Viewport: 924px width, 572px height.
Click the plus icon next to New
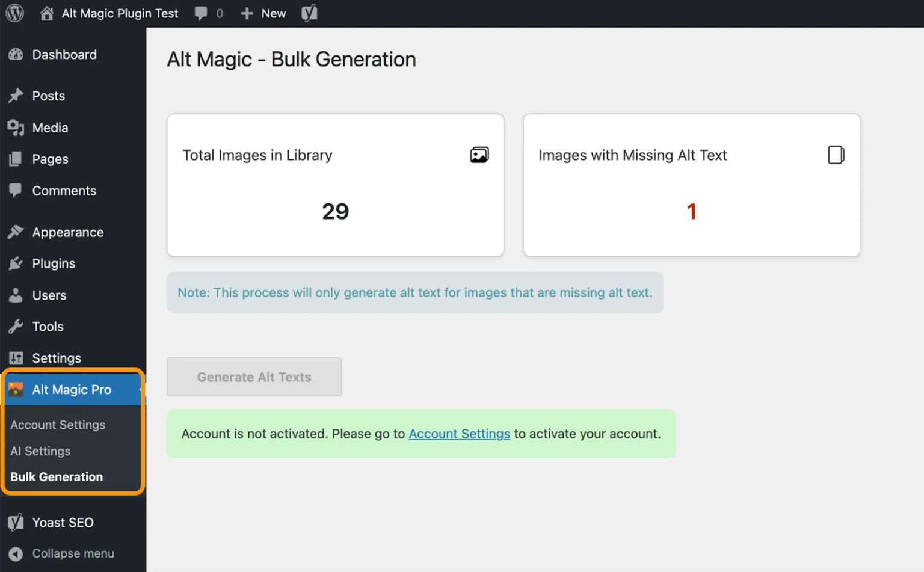247,13
